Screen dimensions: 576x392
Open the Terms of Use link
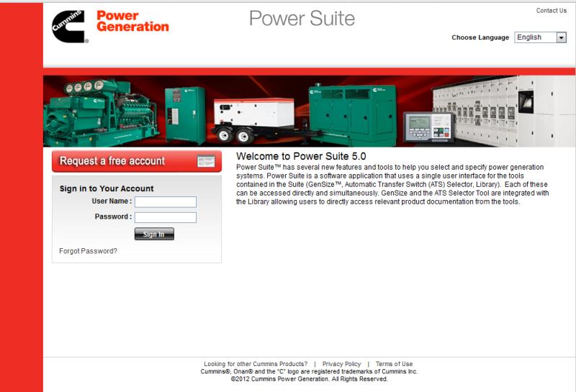[394, 364]
